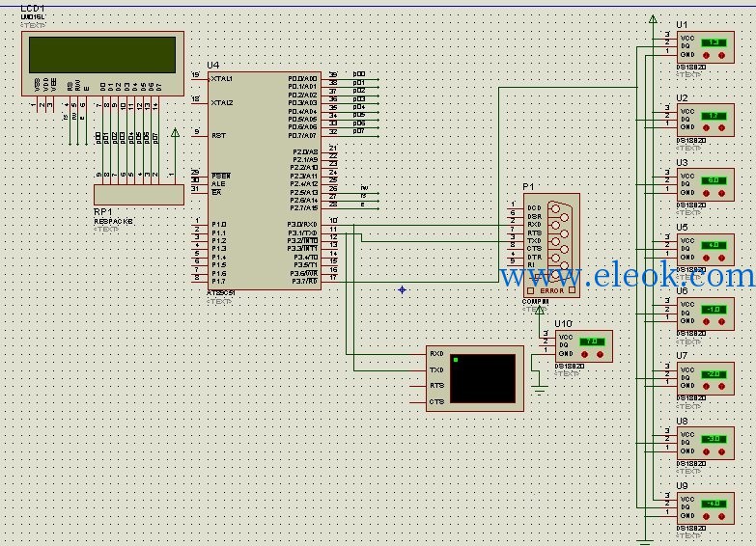
Task: Select the green temperature display of U9
Action: 714,504
